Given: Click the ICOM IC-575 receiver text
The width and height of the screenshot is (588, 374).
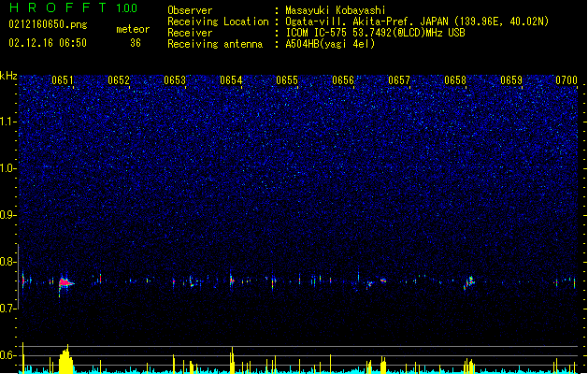Looking at the screenshot, I should pyautogui.click(x=376, y=33).
